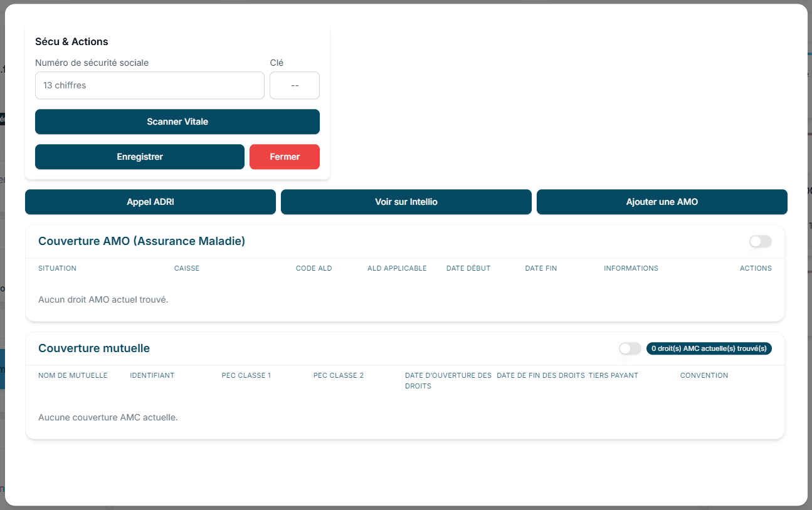This screenshot has width=812, height=510.
Task: Click the ALD APPLICABLE column header
Action: click(x=397, y=268)
